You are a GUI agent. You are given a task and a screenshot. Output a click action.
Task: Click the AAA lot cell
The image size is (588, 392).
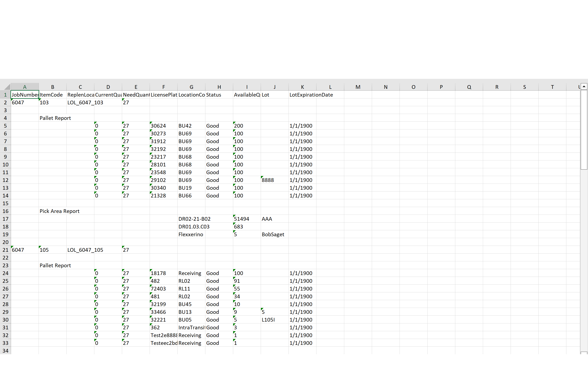tap(274, 219)
